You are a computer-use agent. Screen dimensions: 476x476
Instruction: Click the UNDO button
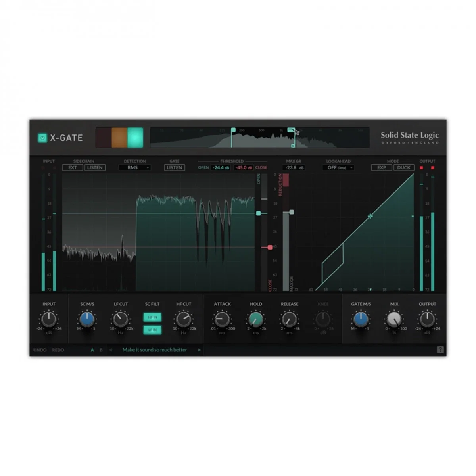(40, 350)
